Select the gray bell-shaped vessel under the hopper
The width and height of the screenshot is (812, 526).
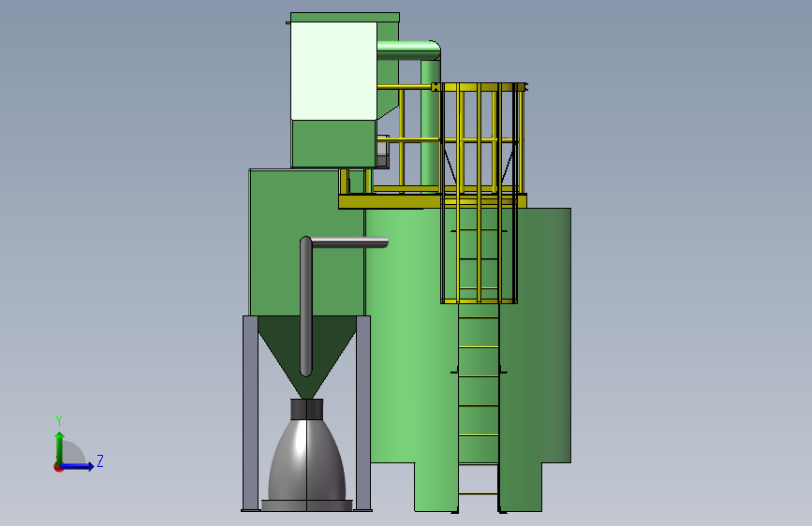[x=306, y=460]
